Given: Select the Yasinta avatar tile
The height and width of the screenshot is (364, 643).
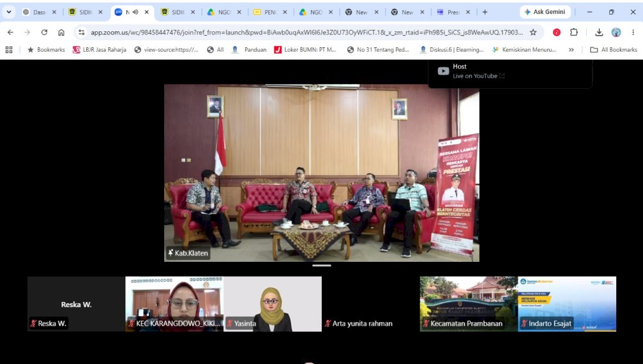Looking at the screenshot, I should [273, 304].
